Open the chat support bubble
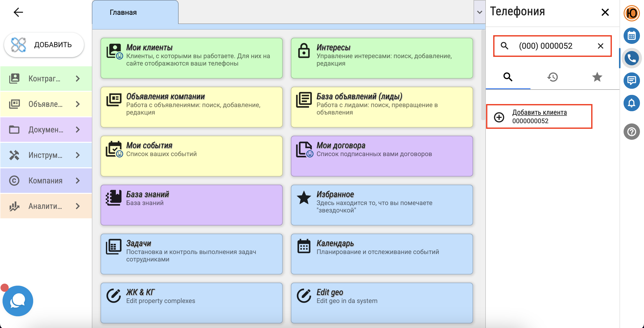 click(x=18, y=301)
